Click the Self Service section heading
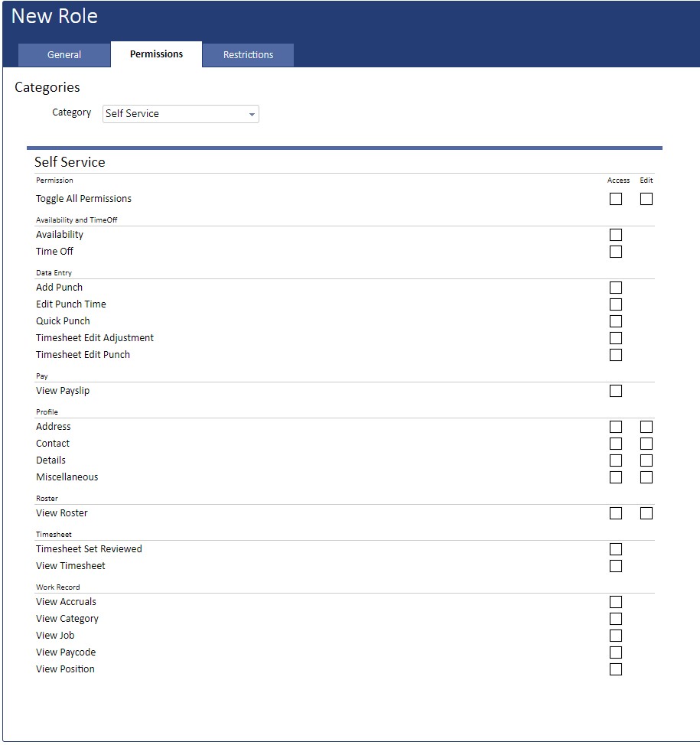 [70, 162]
